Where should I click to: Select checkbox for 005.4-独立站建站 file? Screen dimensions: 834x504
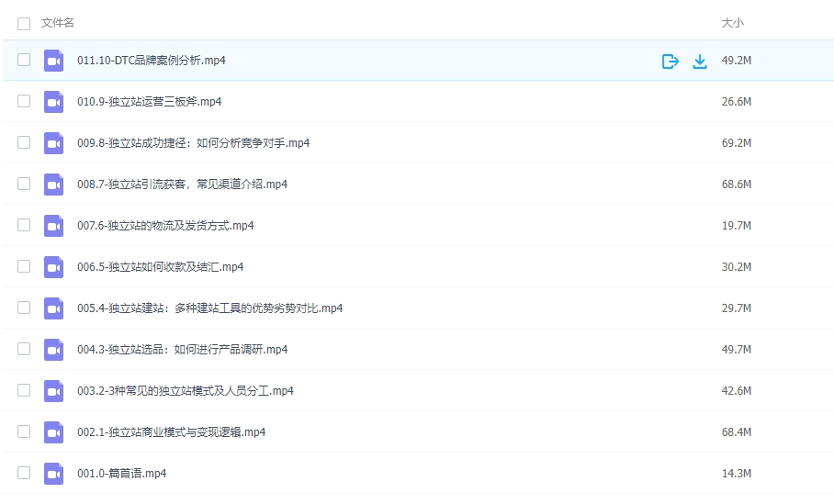[24, 308]
